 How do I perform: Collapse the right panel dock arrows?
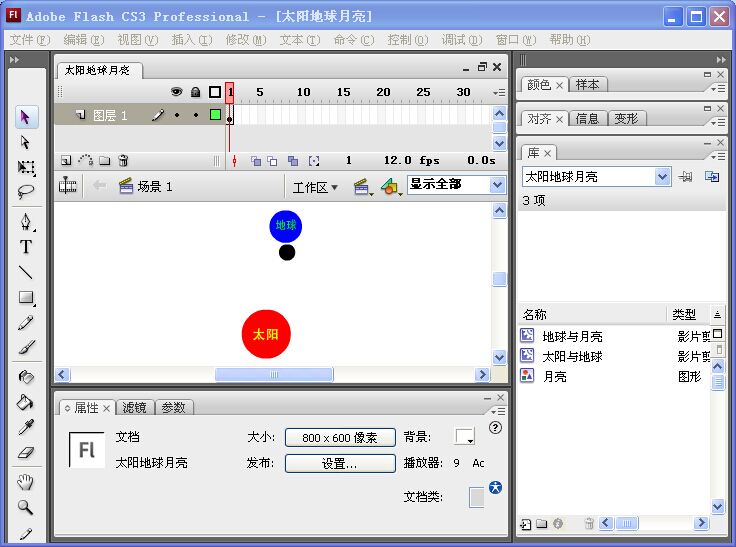(721, 60)
